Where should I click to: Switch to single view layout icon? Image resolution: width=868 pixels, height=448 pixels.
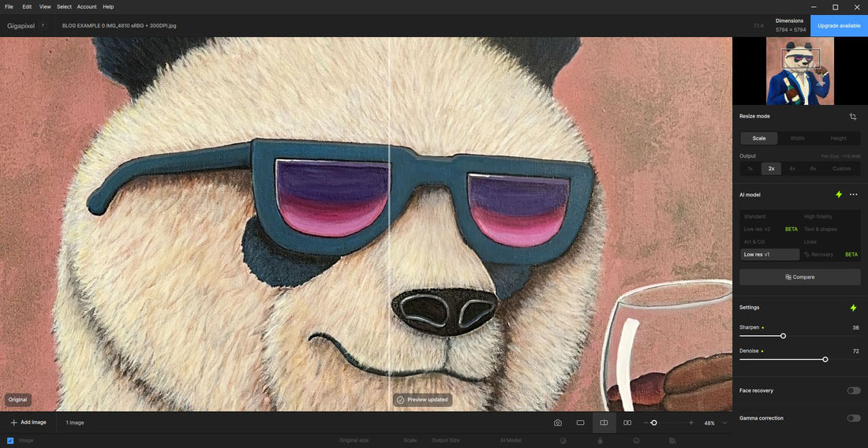coord(581,423)
